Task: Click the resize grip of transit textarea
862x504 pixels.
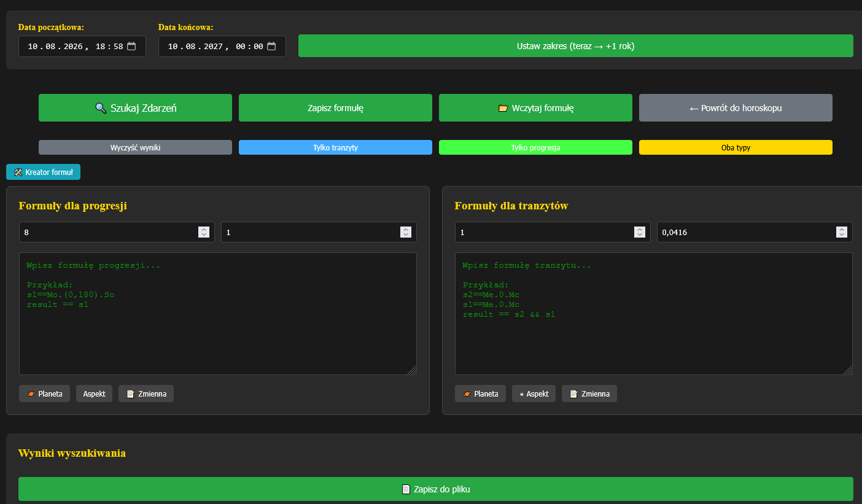Action: pyautogui.click(x=848, y=370)
